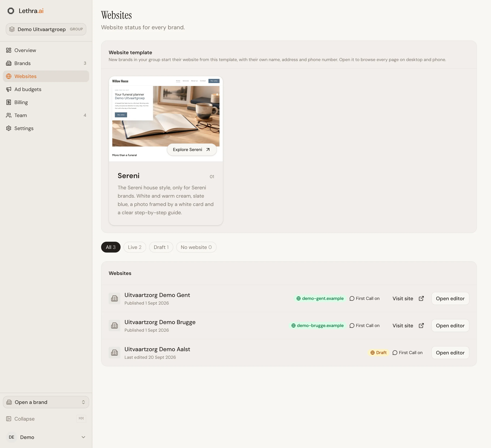Open Team in the sidebar
This screenshot has width=491, height=448.
(x=46, y=115)
